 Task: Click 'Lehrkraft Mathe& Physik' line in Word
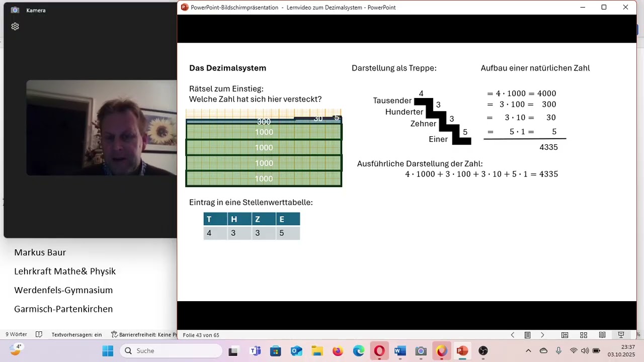coord(65,271)
